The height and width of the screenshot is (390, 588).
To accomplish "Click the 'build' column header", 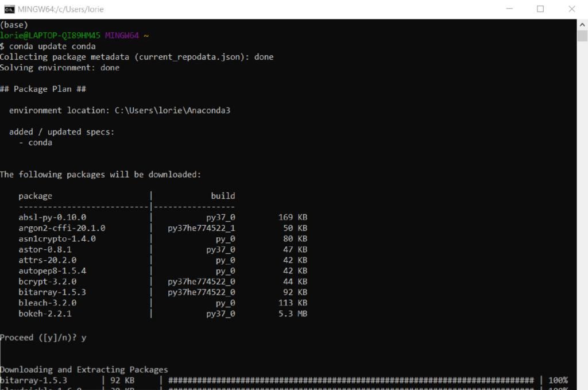I will [223, 196].
